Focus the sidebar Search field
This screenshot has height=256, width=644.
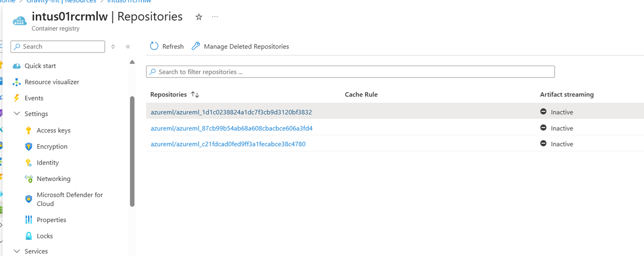(x=57, y=46)
